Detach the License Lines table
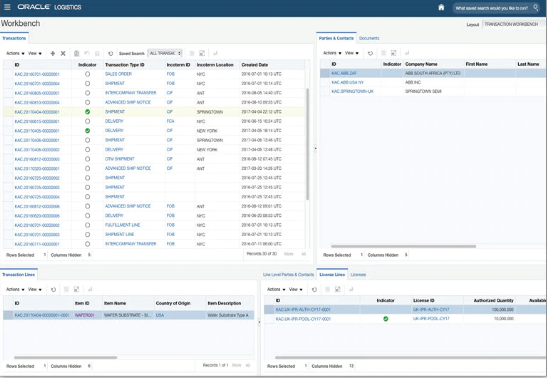This screenshot has width=547, height=378. (338, 289)
